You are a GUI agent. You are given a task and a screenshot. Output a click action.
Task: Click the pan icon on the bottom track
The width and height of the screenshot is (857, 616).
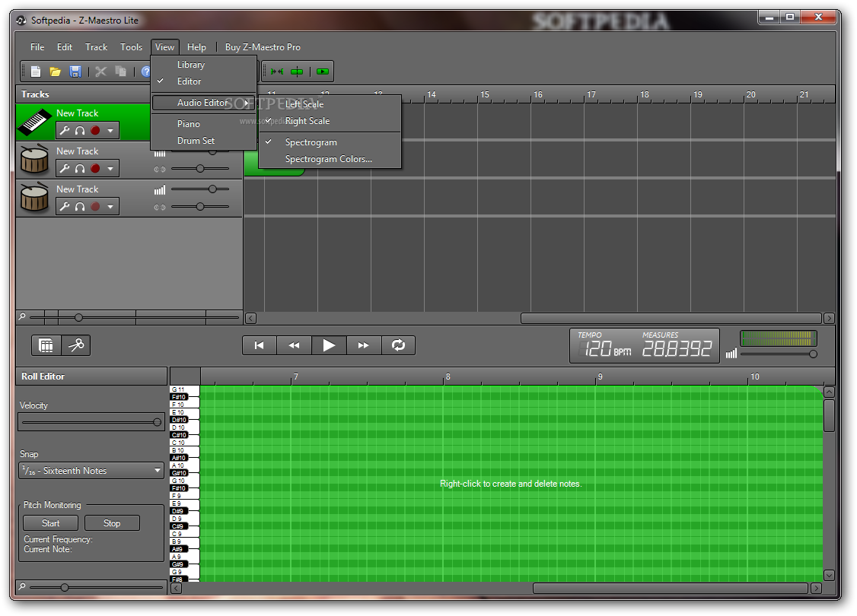point(160,207)
